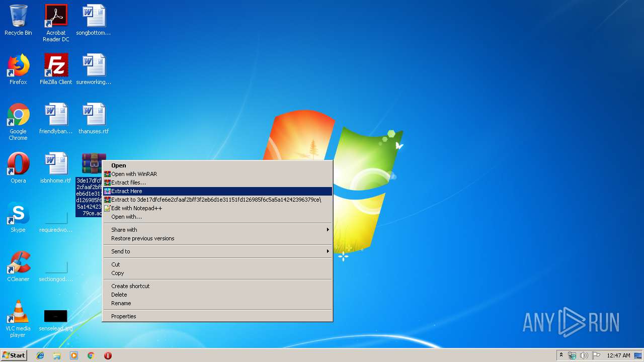
Task: Select Extract Here in context menu
Action: tap(217, 191)
